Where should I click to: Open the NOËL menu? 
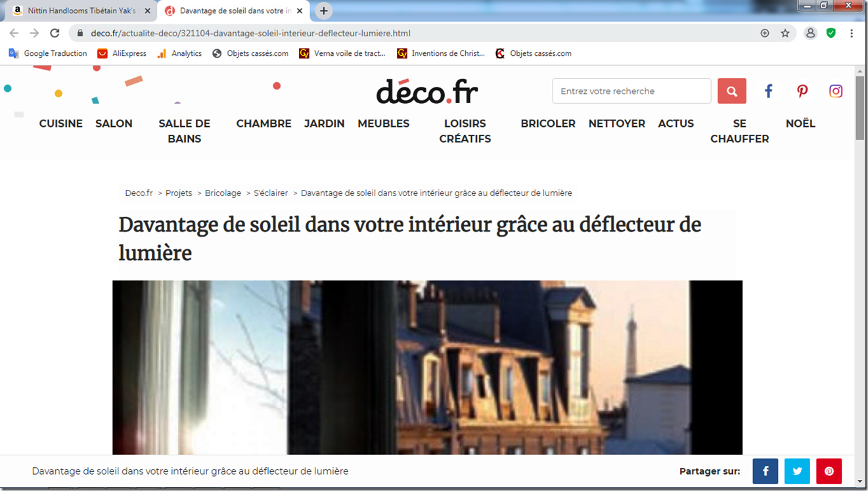(800, 124)
